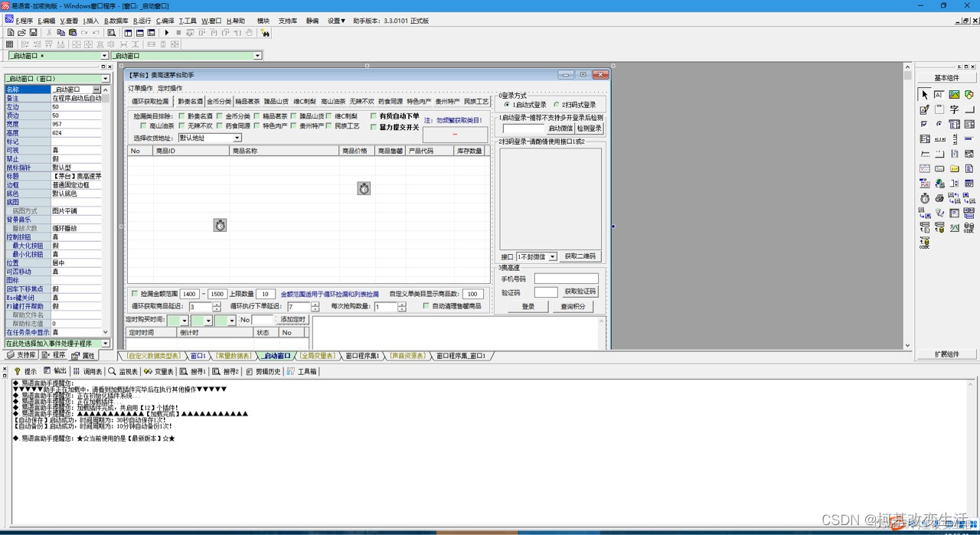Click the Save icon on the main toolbar
The width and height of the screenshot is (980, 535).
[34, 33]
